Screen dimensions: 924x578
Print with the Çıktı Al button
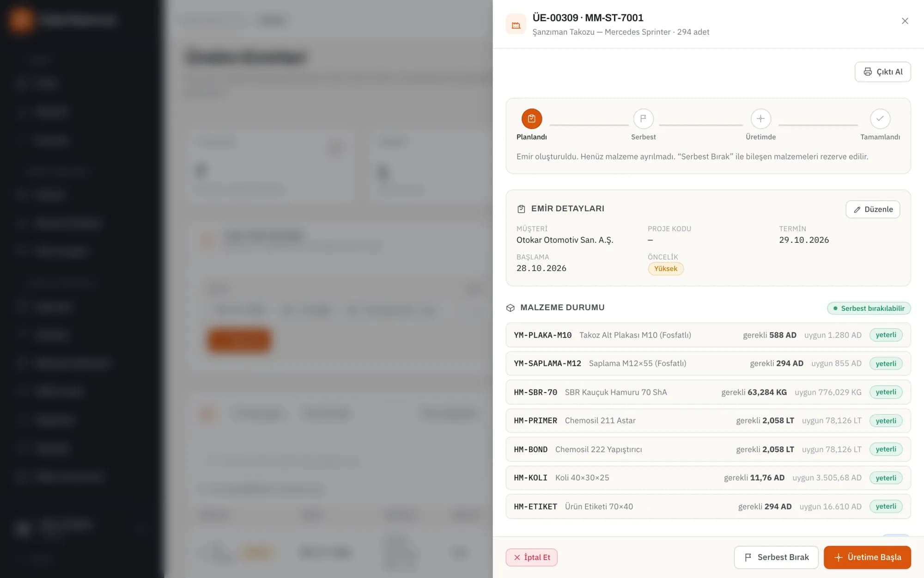click(882, 72)
